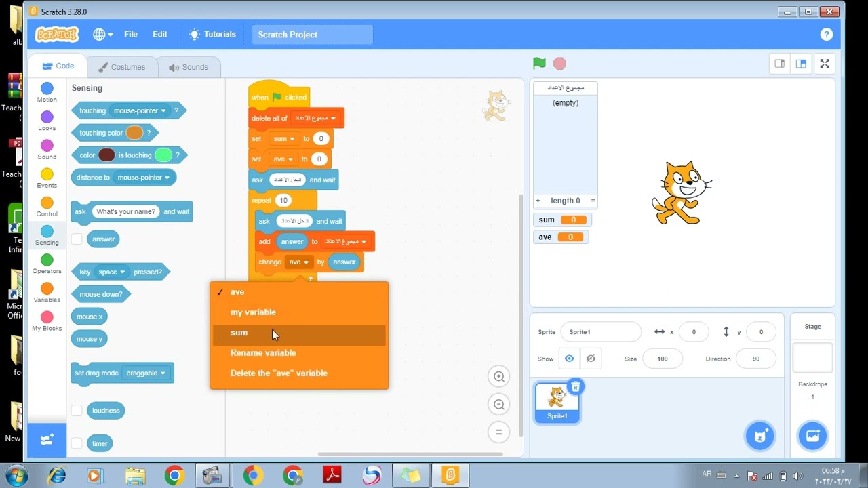Click the repeat count 10 field
Viewport: 868px width, 488px height.
coord(283,200)
